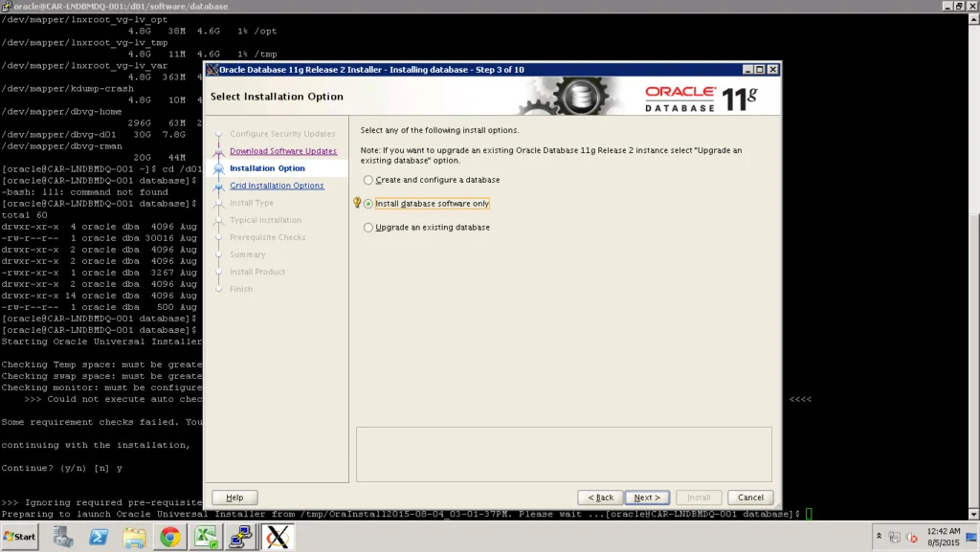
Task: Open Help in the Oracle installer
Action: pos(234,497)
